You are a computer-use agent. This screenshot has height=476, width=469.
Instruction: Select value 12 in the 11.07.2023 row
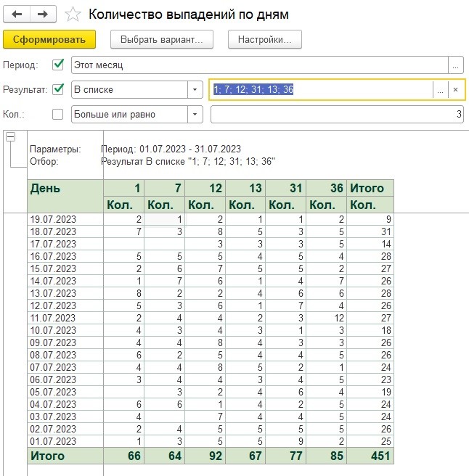tap(326, 318)
